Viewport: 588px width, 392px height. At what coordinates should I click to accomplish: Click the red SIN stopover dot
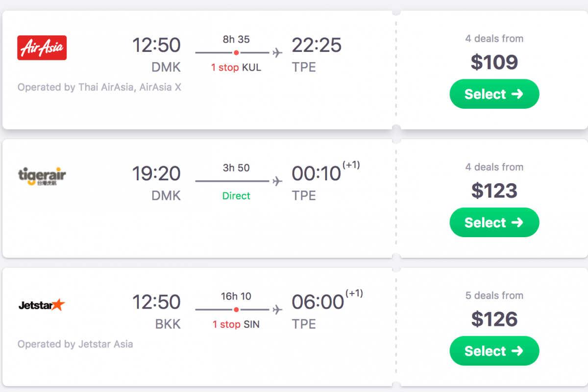point(236,310)
